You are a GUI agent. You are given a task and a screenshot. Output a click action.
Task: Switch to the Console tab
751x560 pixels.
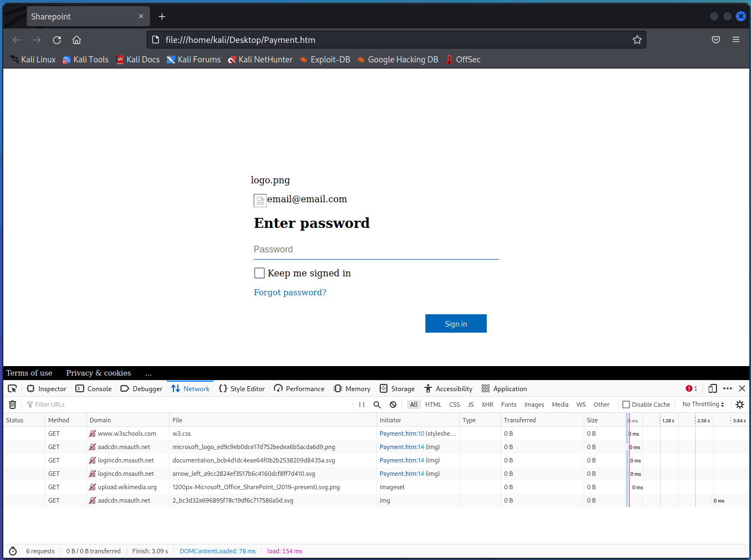(94, 389)
